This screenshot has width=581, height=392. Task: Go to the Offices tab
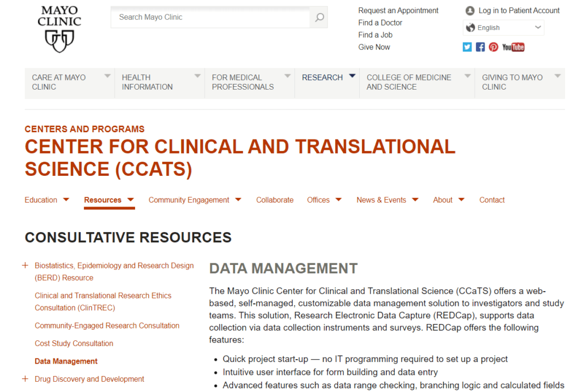coord(318,200)
